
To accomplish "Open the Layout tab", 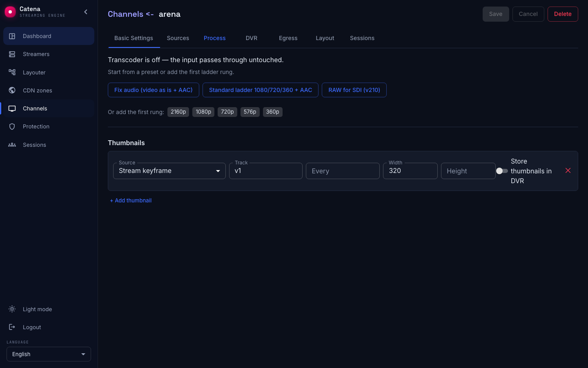I will pyautogui.click(x=325, y=38).
